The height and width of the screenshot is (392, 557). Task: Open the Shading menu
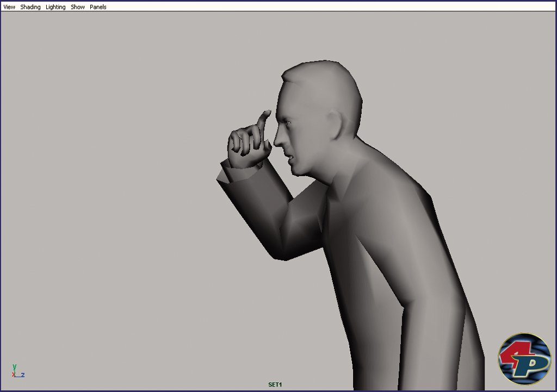[x=30, y=7]
